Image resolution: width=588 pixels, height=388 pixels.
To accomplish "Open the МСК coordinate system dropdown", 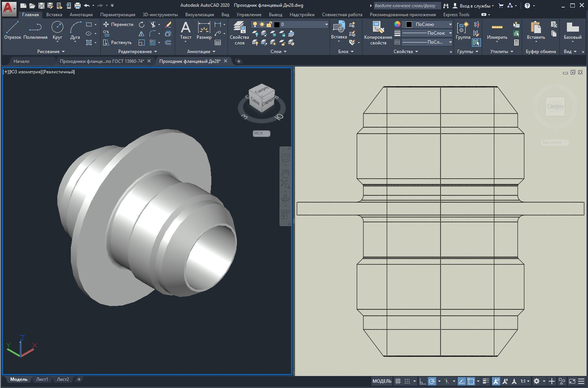I will pos(261,133).
